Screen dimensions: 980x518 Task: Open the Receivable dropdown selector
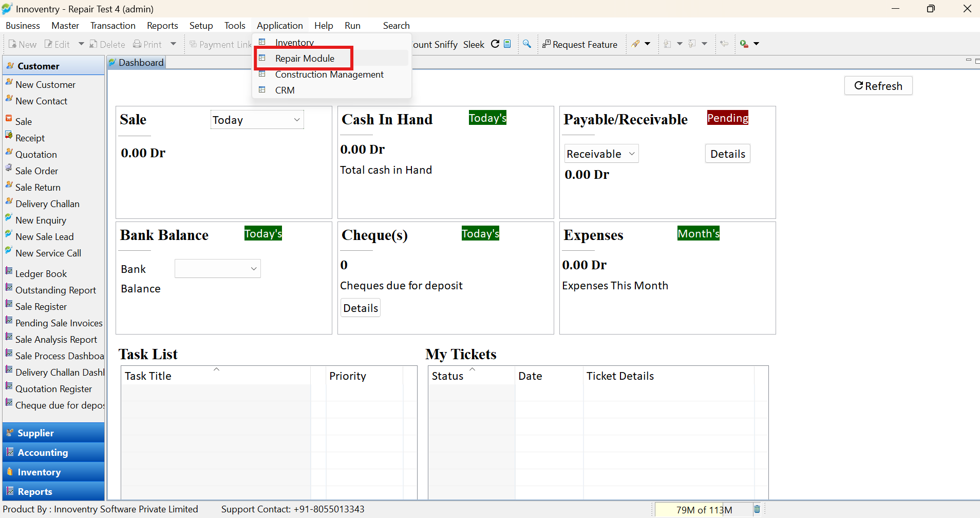[x=601, y=154]
